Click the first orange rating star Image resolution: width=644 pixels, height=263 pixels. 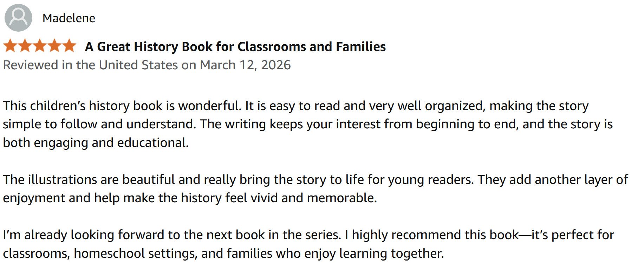click(x=10, y=46)
